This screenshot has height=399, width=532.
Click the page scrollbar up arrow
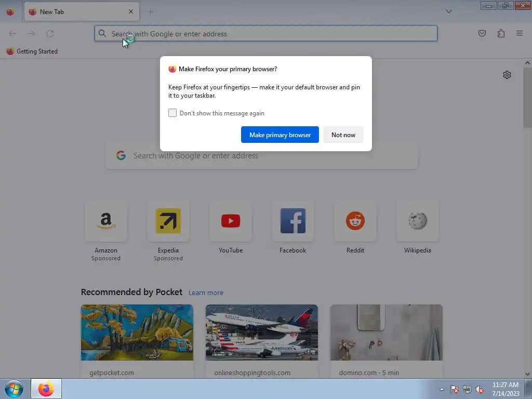(x=527, y=63)
